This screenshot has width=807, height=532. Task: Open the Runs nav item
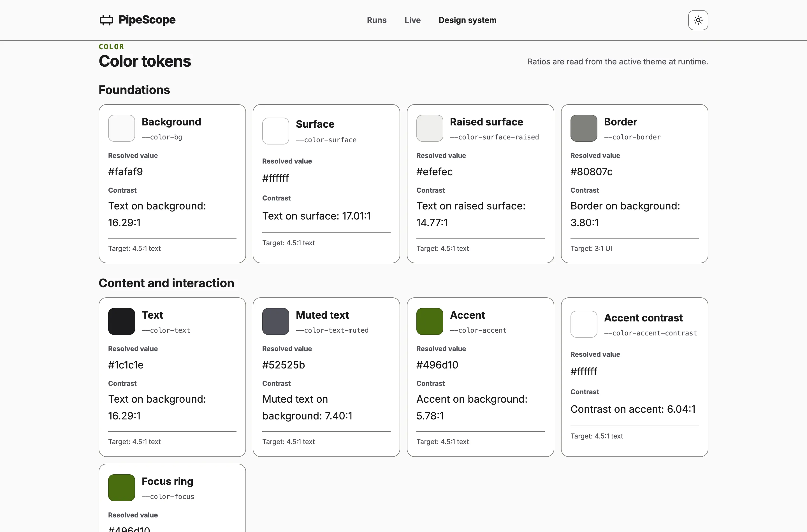click(x=377, y=20)
